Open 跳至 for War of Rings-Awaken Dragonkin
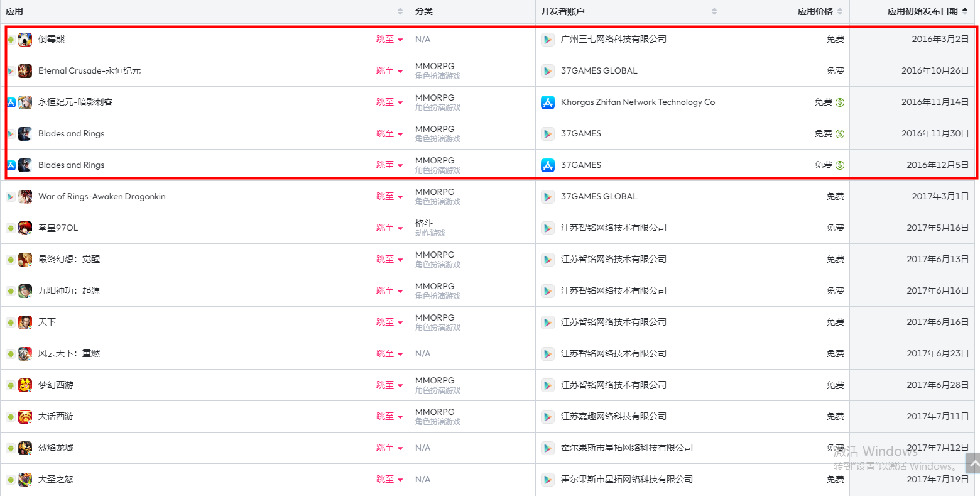 389,196
